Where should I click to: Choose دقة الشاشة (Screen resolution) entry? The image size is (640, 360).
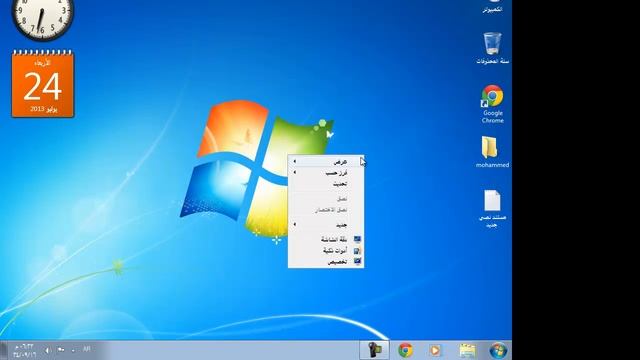(x=326, y=239)
